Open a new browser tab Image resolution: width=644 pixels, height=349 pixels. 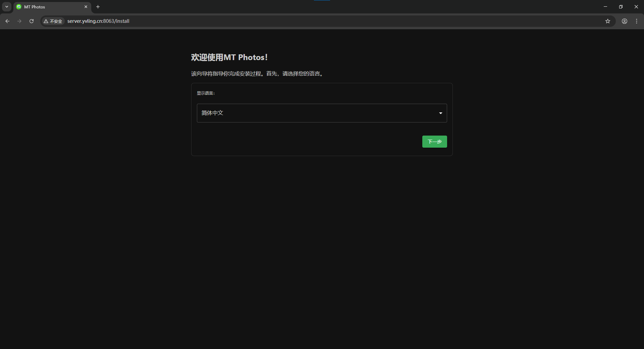click(x=98, y=7)
